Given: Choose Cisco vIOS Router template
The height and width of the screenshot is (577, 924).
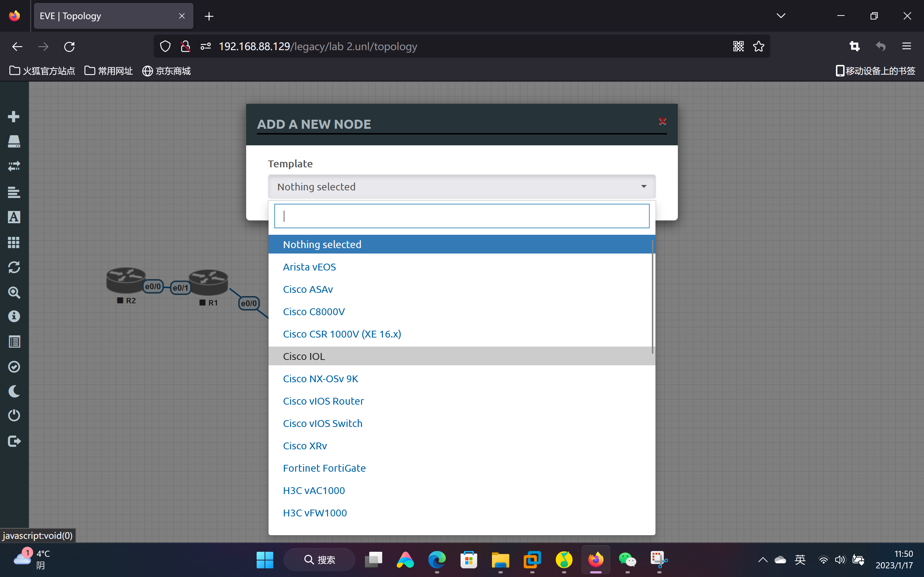Looking at the screenshot, I should 323,401.
